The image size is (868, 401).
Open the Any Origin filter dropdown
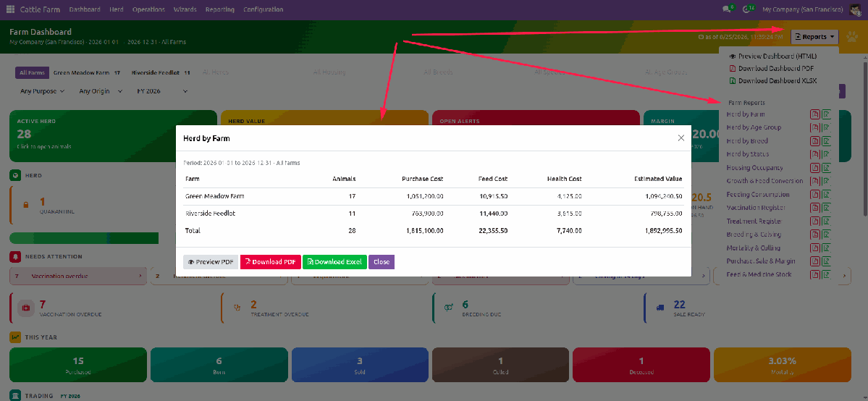[100, 90]
